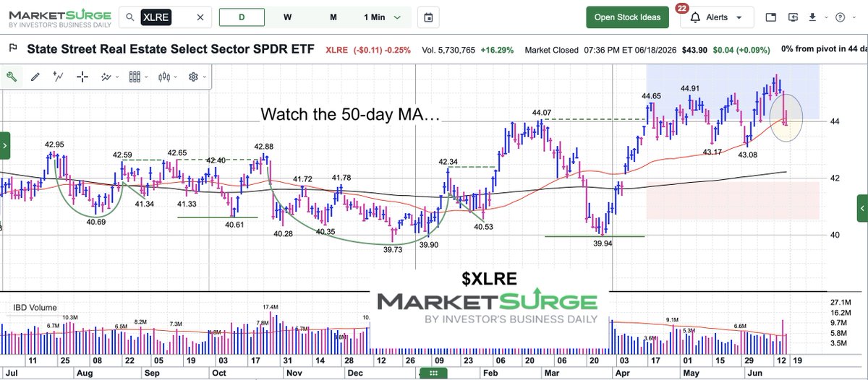
Task: Click the 07:36 PM ET 06/18/2026 timestamp
Action: coord(629,50)
